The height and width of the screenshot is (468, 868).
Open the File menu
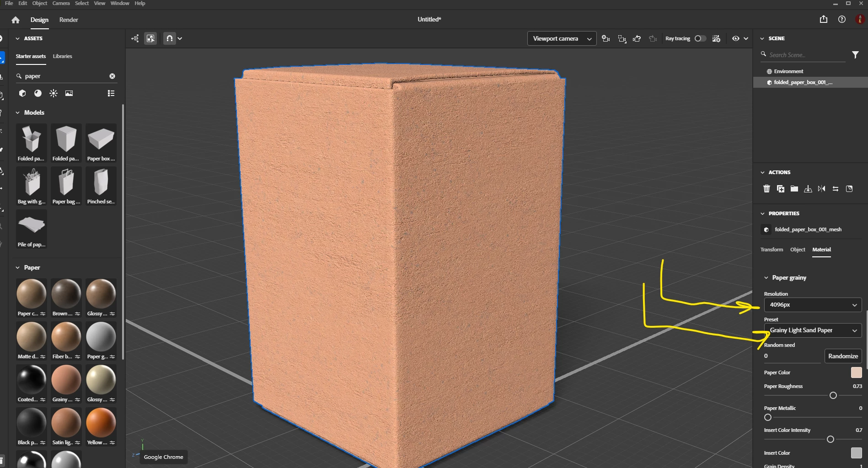[x=9, y=3]
